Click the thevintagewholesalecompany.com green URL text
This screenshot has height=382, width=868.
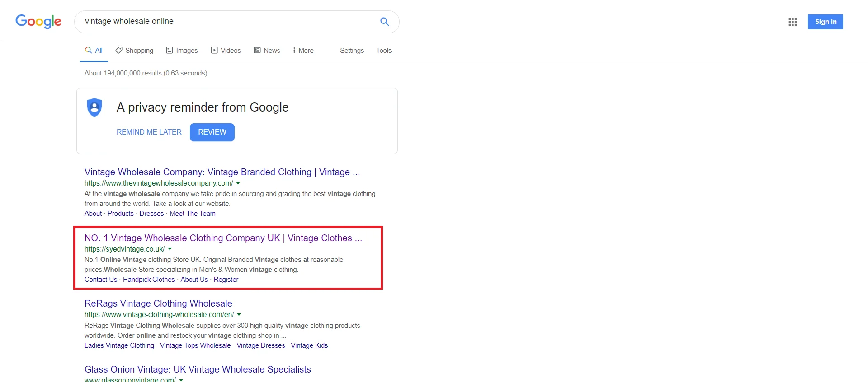click(x=159, y=183)
